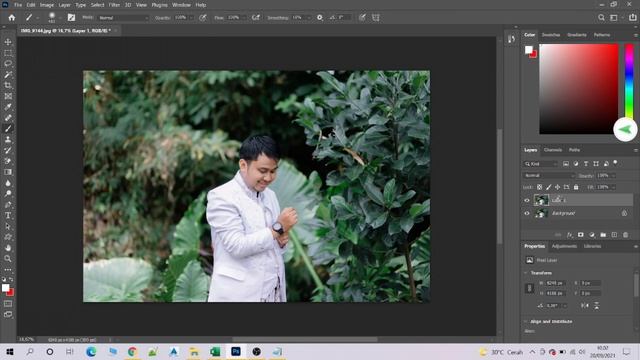
Task: Add a layer mask from Layers panel
Action: 580,235
